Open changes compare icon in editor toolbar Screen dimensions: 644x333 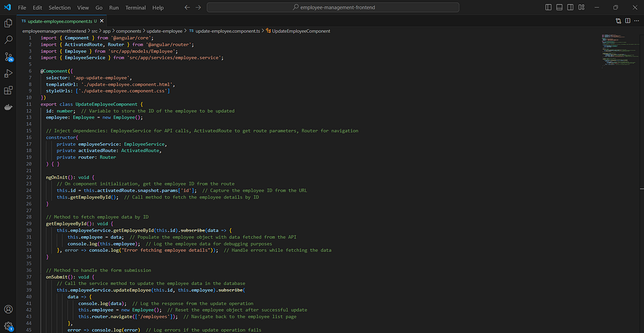pyautogui.click(x=618, y=21)
